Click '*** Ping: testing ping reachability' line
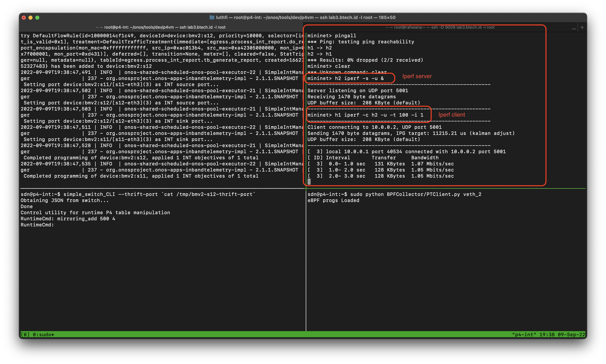Screen dimensions: 606x364 click(x=361, y=42)
